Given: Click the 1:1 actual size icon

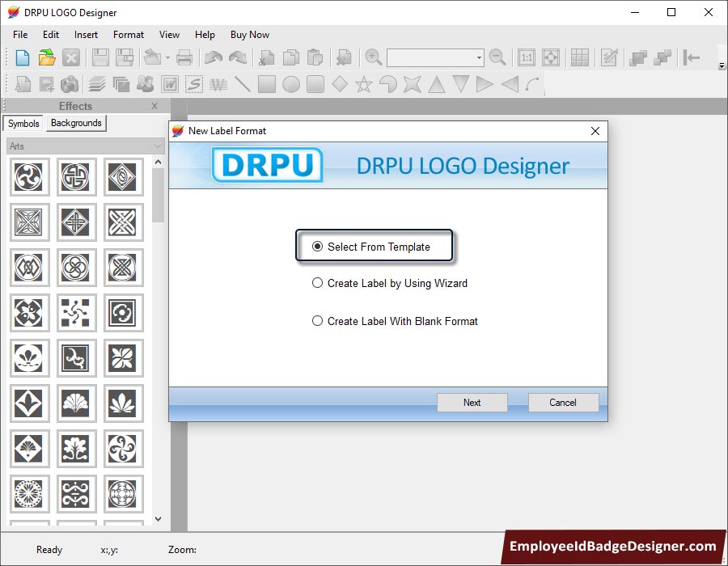Looking at the screenshot, I should coord(527,58).
